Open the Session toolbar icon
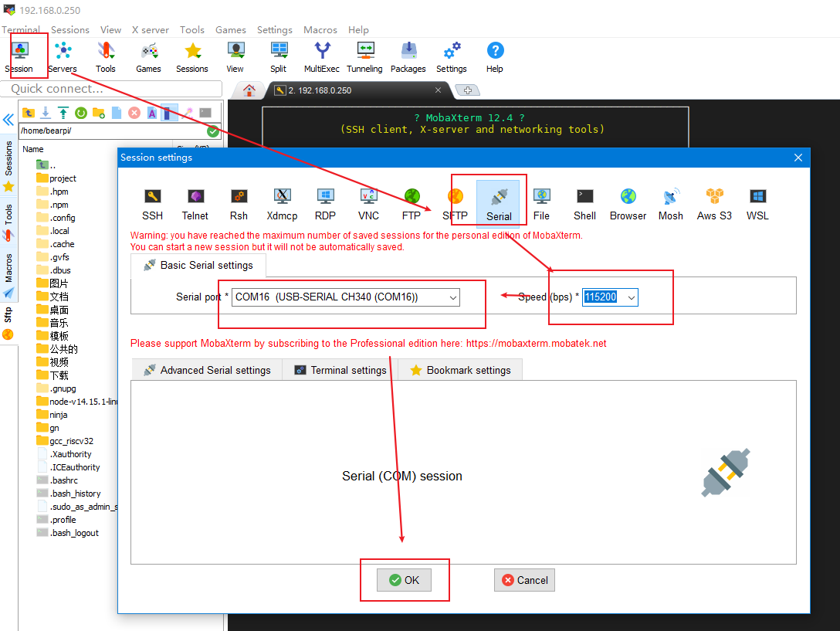This screenshot has width=840, height=631. [20, 57]
